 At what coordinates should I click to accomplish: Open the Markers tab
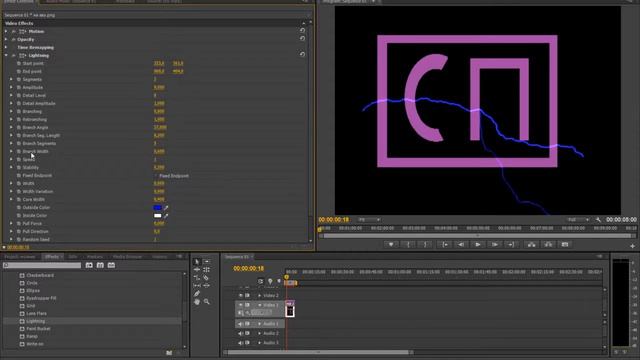click(95, 257)
